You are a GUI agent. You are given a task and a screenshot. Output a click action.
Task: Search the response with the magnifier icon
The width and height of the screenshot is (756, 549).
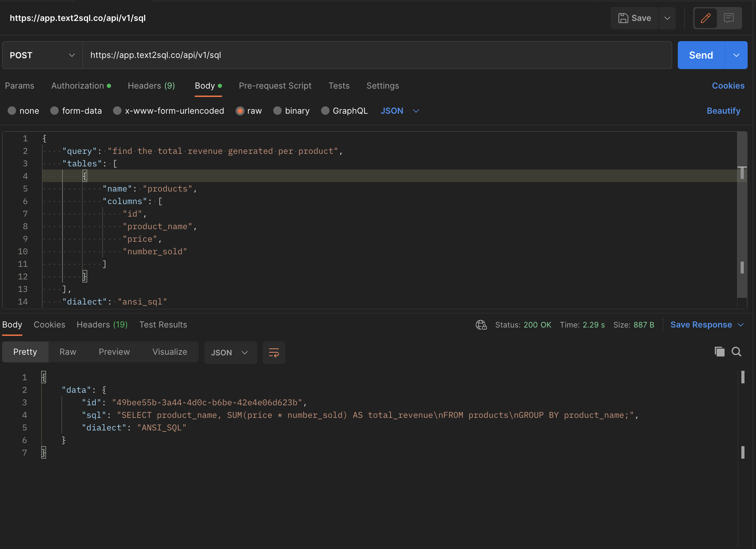tap(736, 352)
